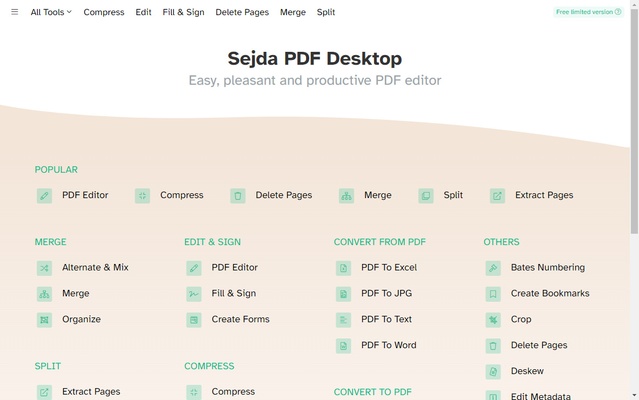Click the EDIT & SIGN section heading

click(x=212, y=242)
